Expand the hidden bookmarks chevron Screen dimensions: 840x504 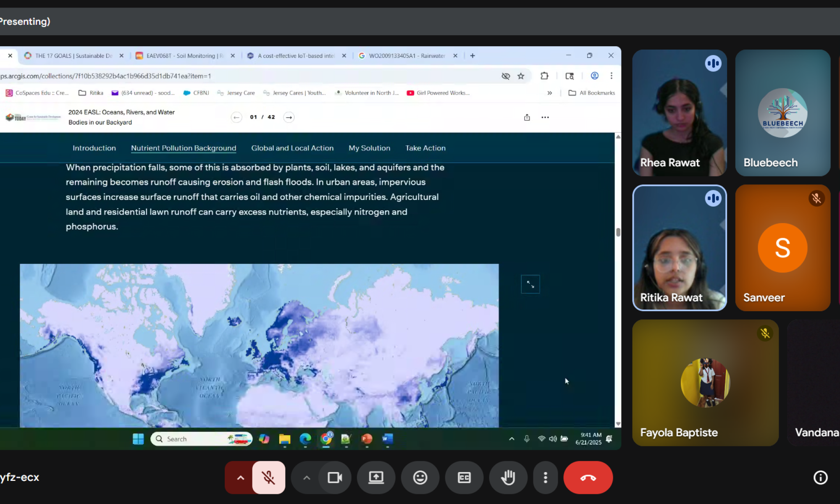[x=550, y=93]
